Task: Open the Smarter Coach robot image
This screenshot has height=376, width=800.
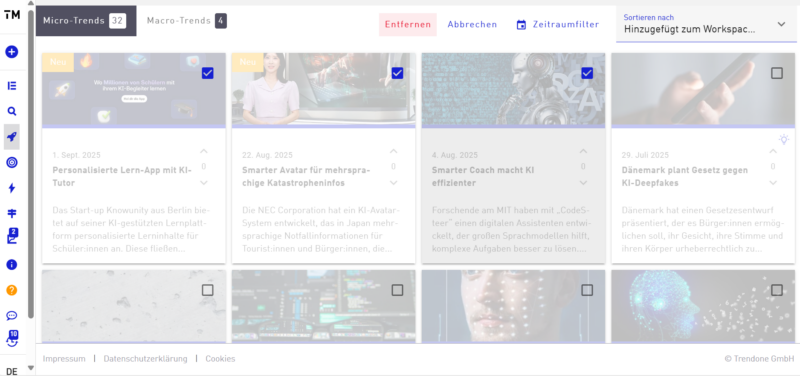Action: 513,89
